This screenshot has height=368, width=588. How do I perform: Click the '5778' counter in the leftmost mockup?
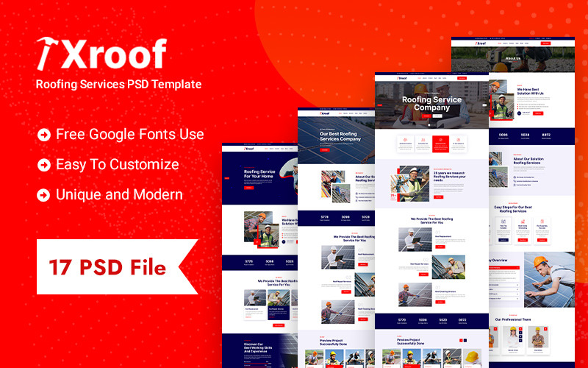tap(249, 261)
